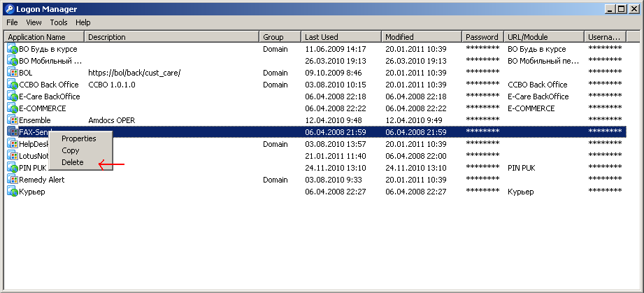Select the E-COMMERCE application name

(x=42, y=108)
